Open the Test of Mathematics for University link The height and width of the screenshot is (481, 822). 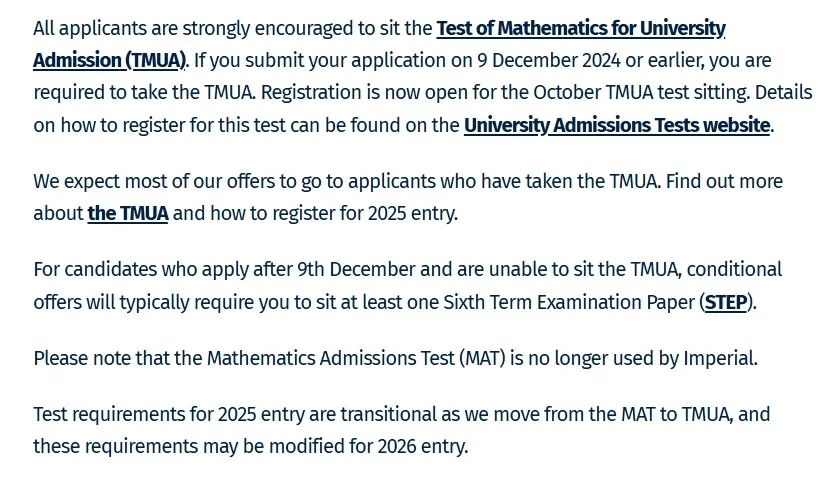(581, 28)
